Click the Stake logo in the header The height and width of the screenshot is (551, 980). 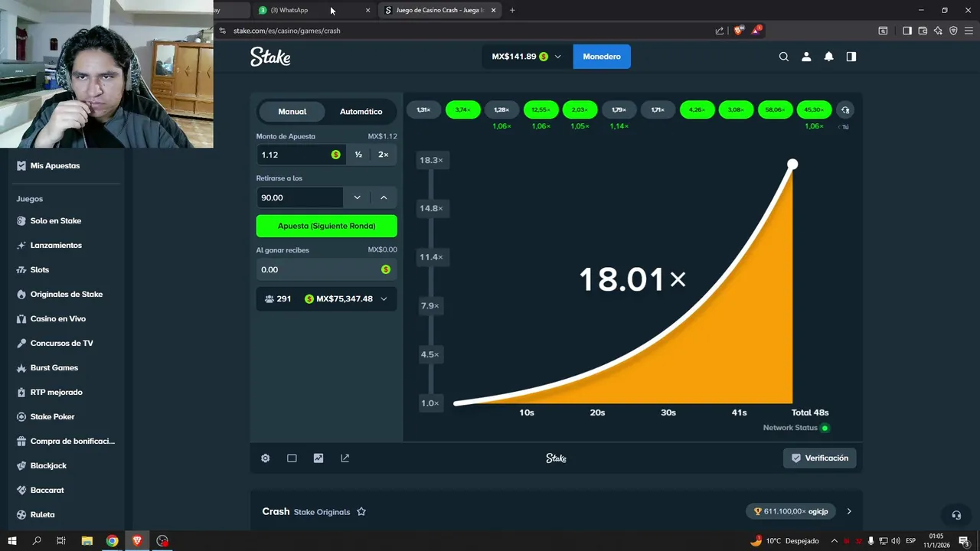270,57
